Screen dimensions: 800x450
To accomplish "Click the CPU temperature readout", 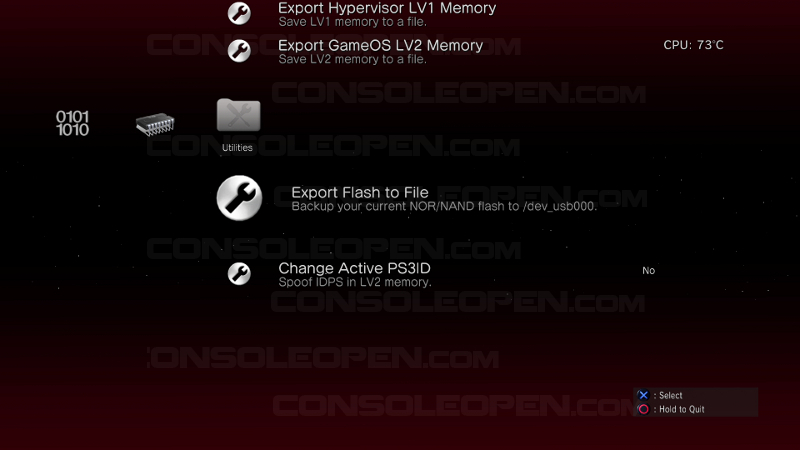I will click(693, 45).
